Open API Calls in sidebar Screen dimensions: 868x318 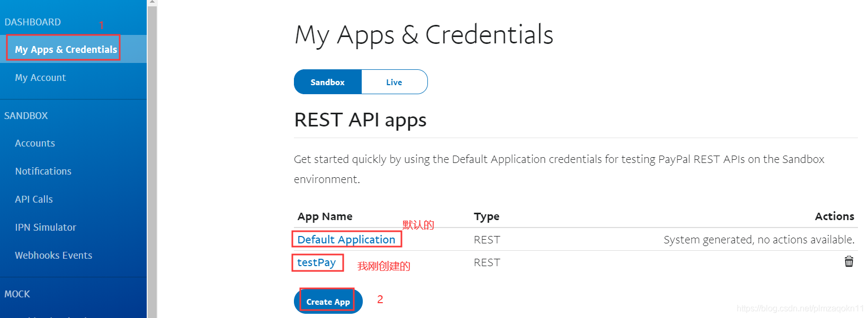(x=34, y=199)
